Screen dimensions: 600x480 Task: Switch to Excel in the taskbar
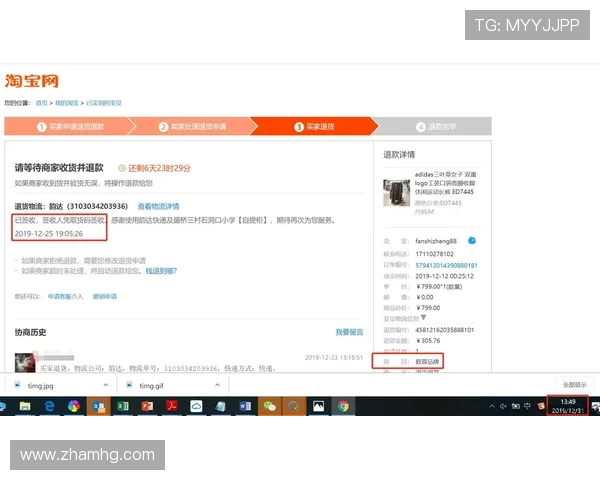(x=123, y=406)
